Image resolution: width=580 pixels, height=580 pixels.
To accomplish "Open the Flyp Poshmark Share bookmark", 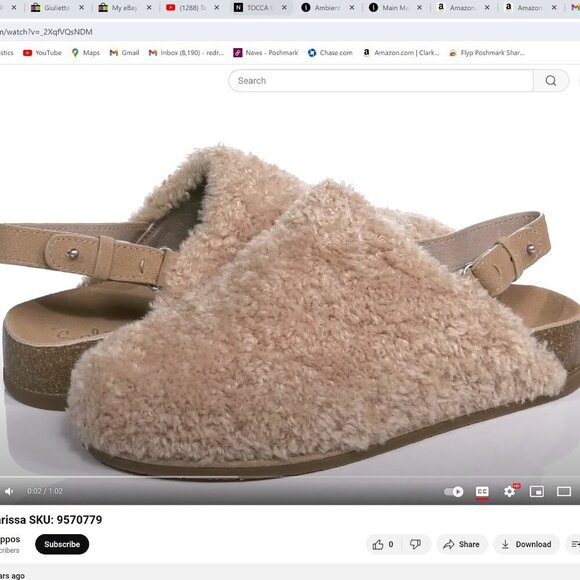I will [487, 53].
